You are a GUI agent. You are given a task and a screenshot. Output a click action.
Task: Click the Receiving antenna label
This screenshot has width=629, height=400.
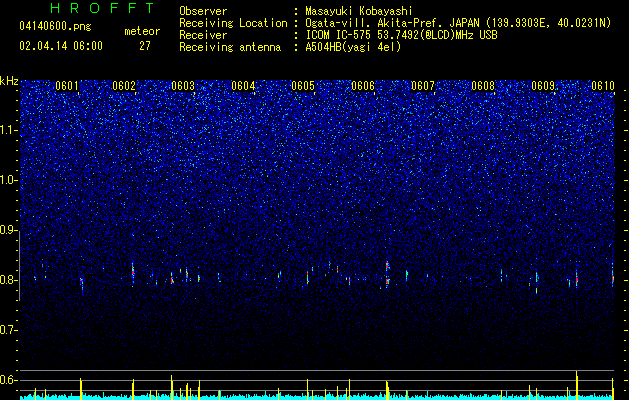[x=230, y=47]
